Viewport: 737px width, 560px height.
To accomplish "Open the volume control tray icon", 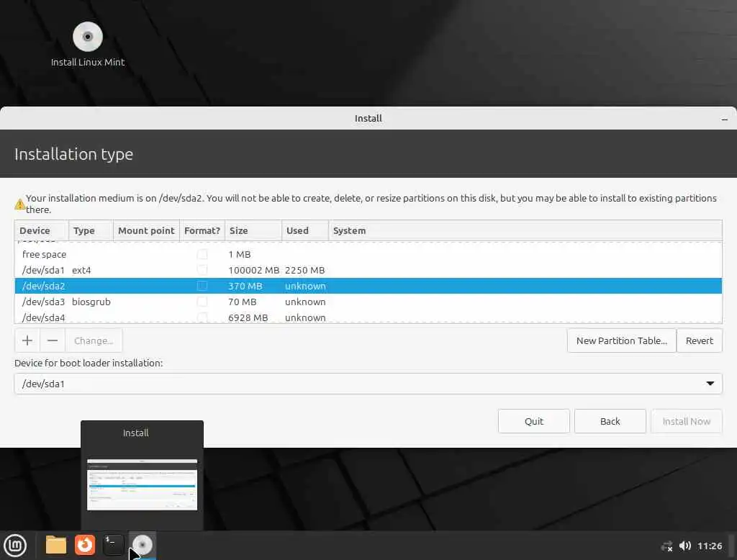I will (x=685, y=546).
